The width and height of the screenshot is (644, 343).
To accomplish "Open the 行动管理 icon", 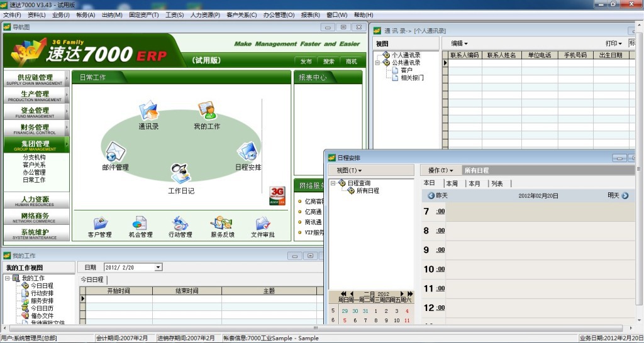I will pos(180,223).
